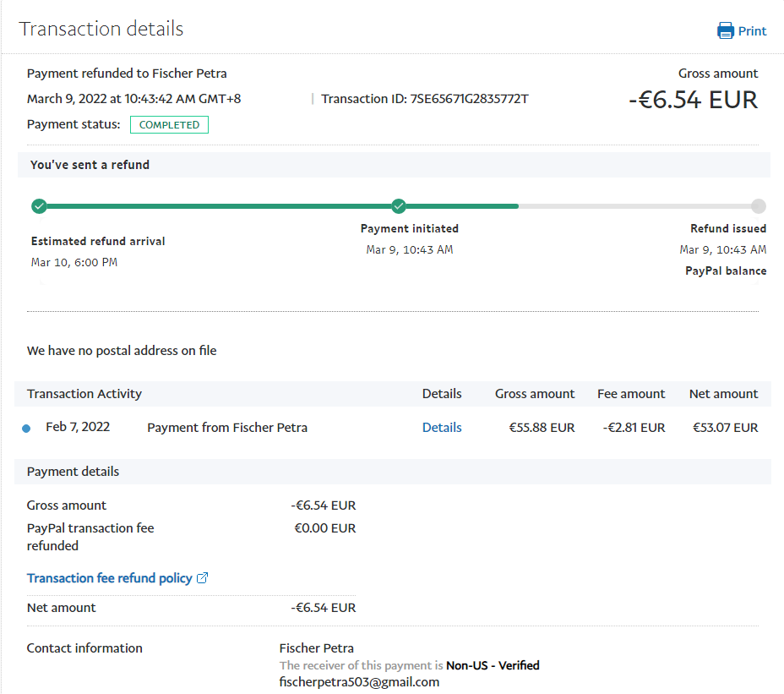This screenshot has height=694, width=784.
Task: Click the email fischerpetra503@gmail.com
Action: pos(359,682)
